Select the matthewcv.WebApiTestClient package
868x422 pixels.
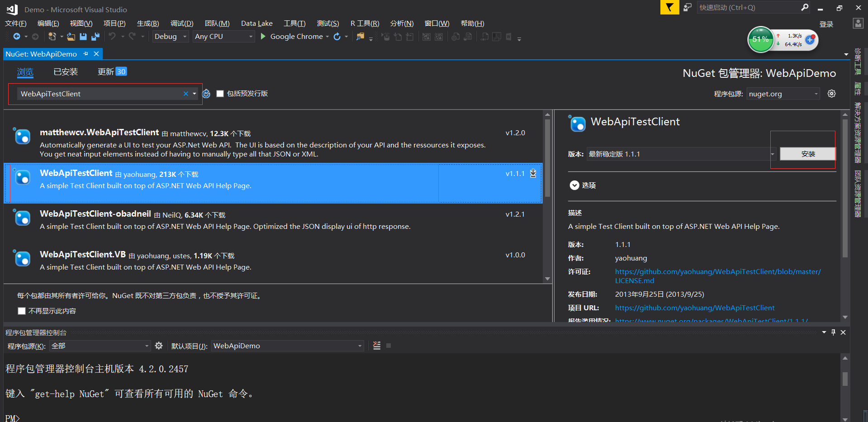click(x=273, y=142)
